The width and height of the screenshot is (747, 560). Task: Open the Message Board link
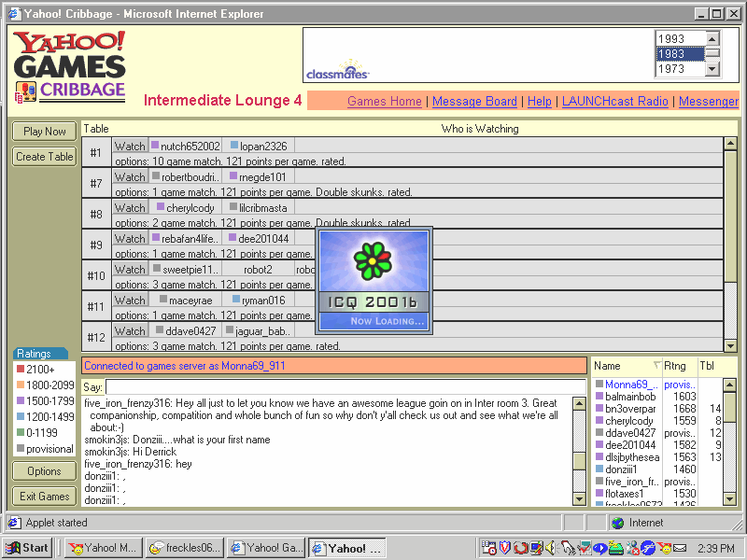(474, 101)
